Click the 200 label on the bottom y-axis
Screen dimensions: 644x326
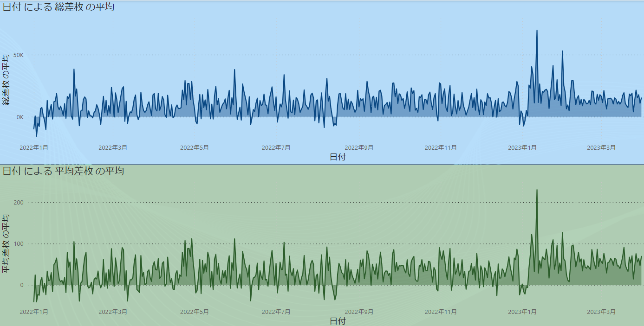19,203
